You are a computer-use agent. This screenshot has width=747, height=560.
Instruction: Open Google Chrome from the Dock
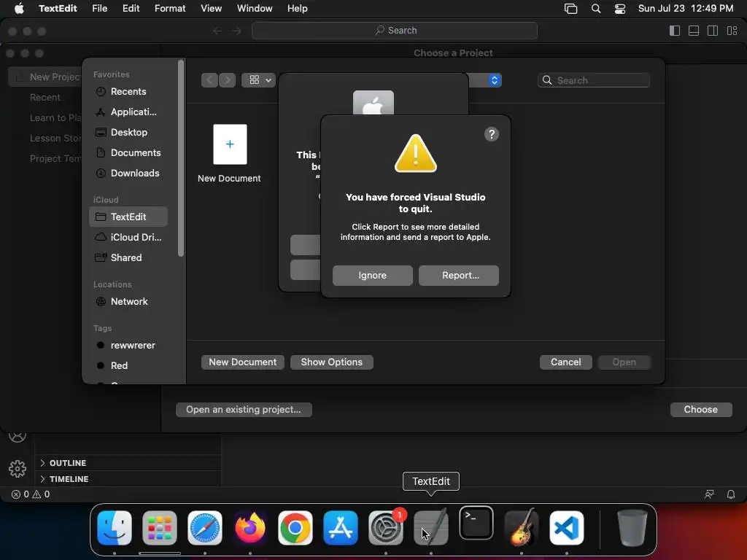295,528
